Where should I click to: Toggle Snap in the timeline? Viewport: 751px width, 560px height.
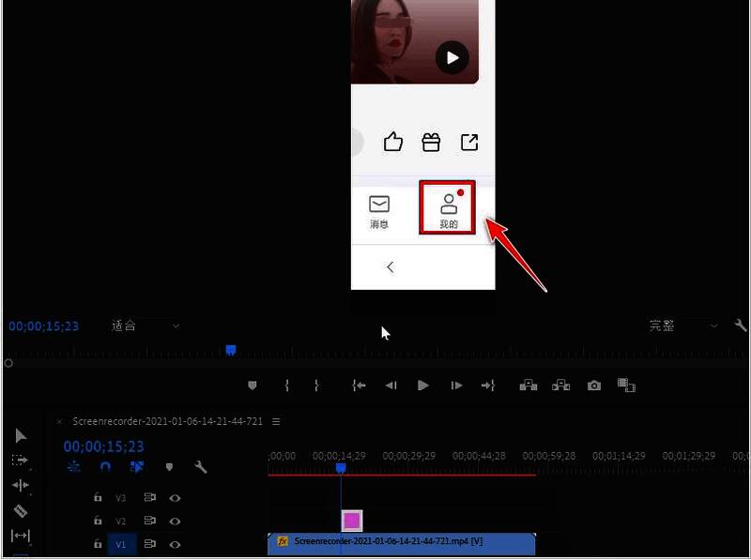pyautogui.click(x=102, y=466)
